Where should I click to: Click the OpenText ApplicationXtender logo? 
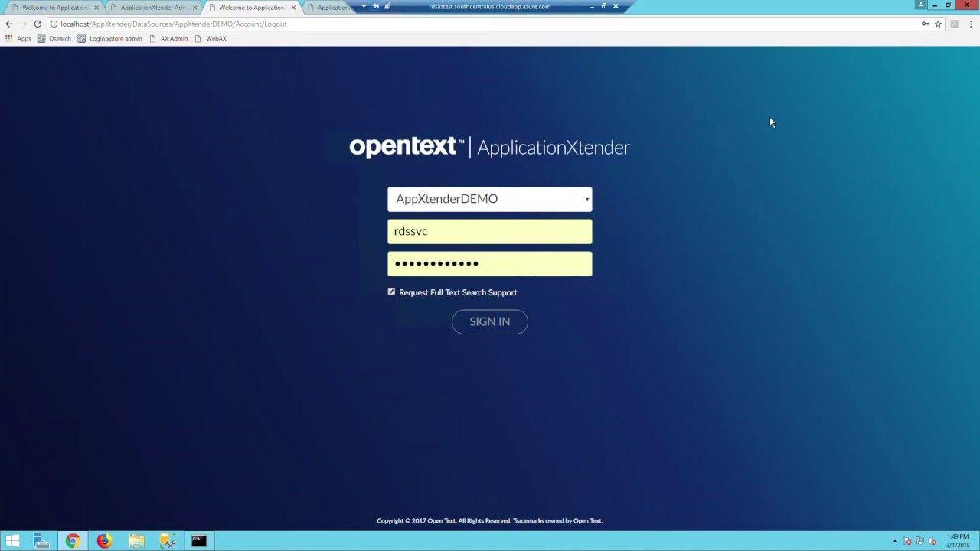click(x=489, y=147)
